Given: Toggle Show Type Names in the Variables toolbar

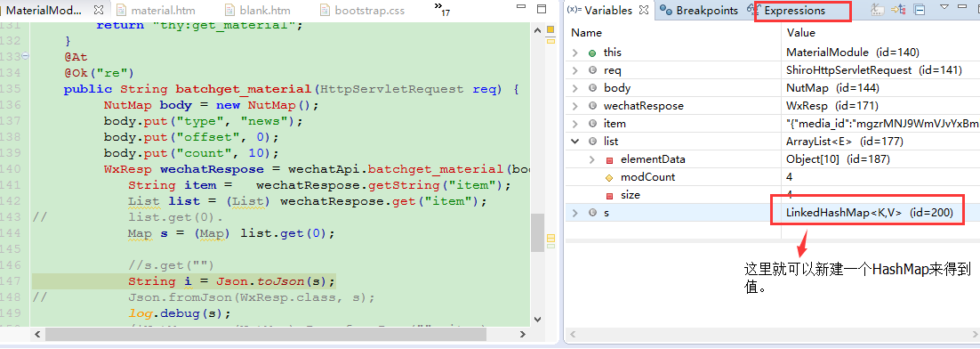Looking at the screenshot, I should click(x=877, y=10).
